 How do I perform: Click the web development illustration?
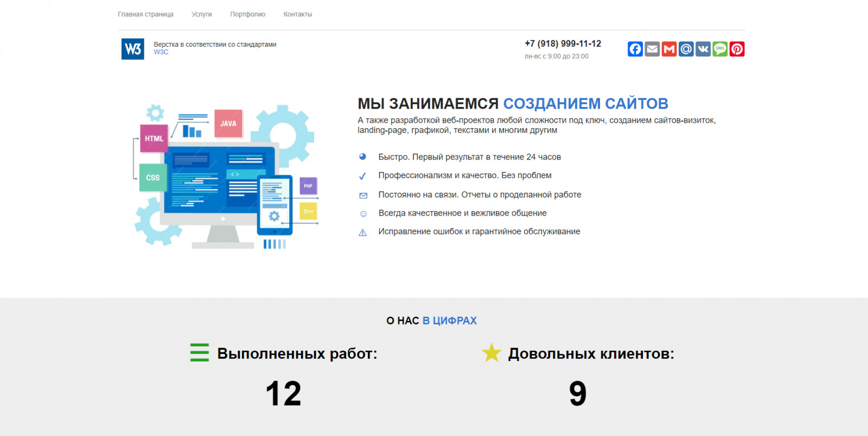point(225,176)
